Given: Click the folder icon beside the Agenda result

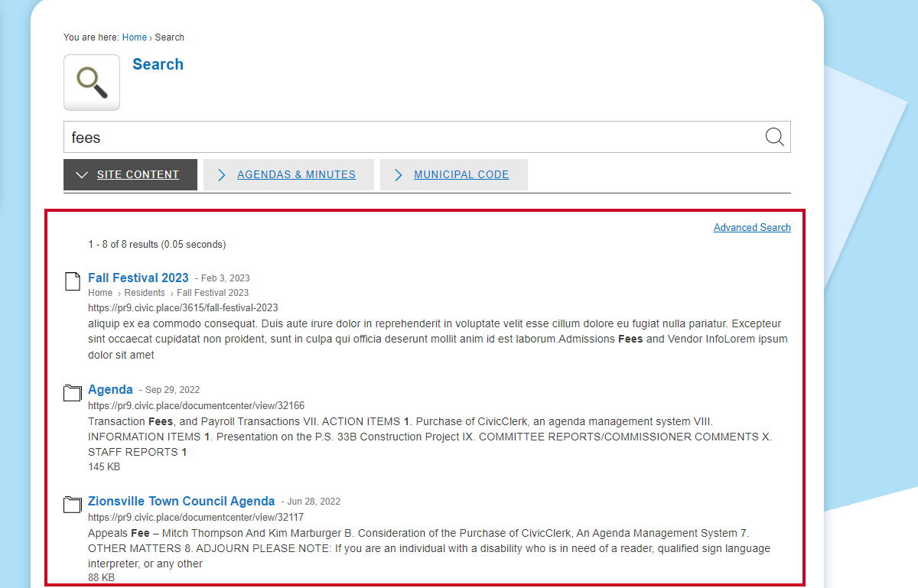Looking at the screenshot, I should [x=72, y=393].
